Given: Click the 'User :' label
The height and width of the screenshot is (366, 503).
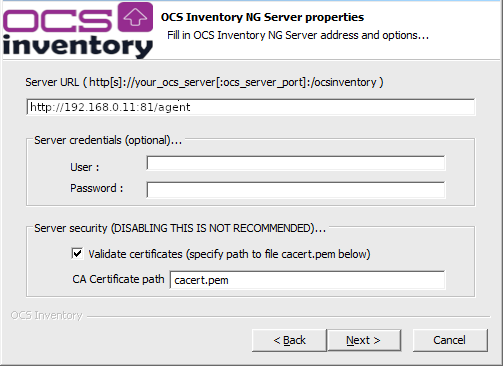Looking at the screenshot, I should tap(85, 167).
